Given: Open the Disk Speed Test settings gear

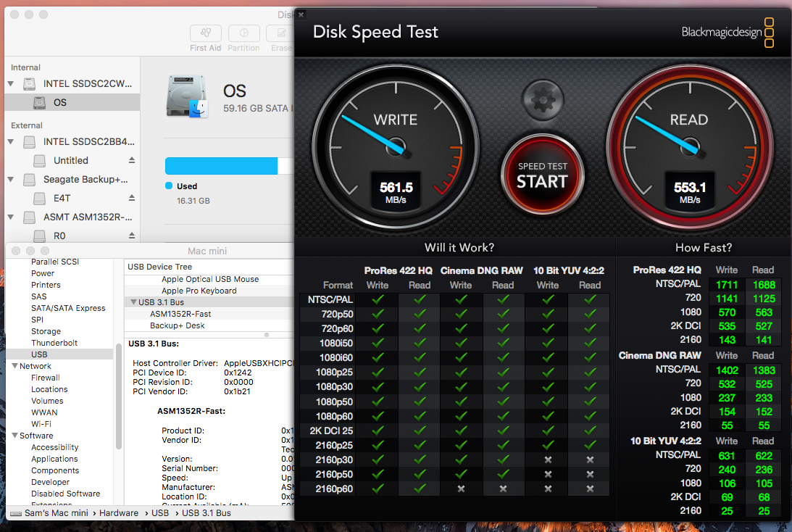Looking at the screenshot, I should (543, 99).
